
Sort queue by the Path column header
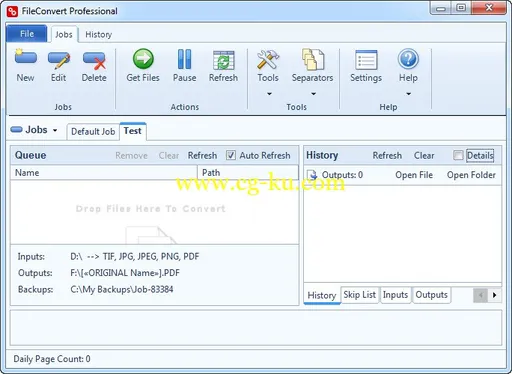point(248,173)
